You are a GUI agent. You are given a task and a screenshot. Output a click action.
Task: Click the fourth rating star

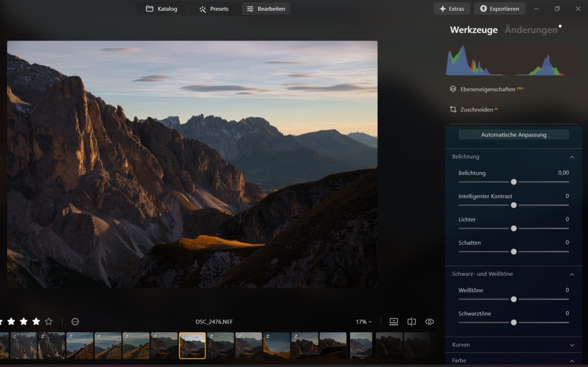36,322
